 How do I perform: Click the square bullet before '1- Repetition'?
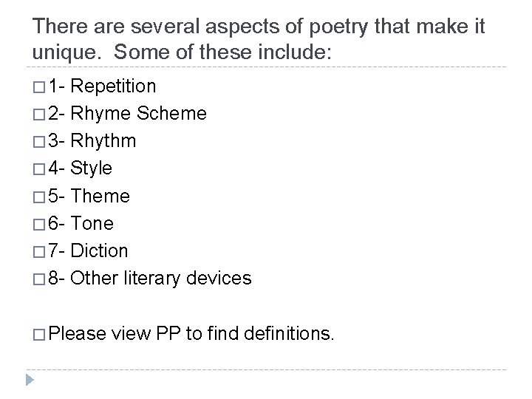point(38,87)
